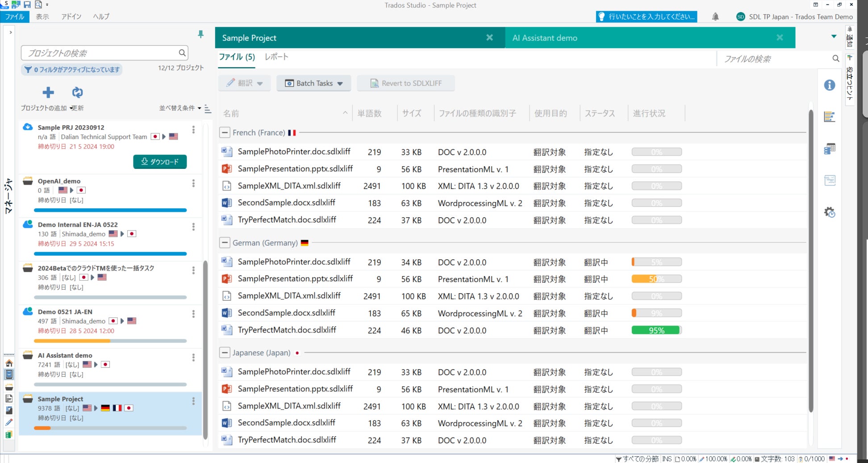Click the refresh projects icon
868x463 pixels.
point(77,93)
